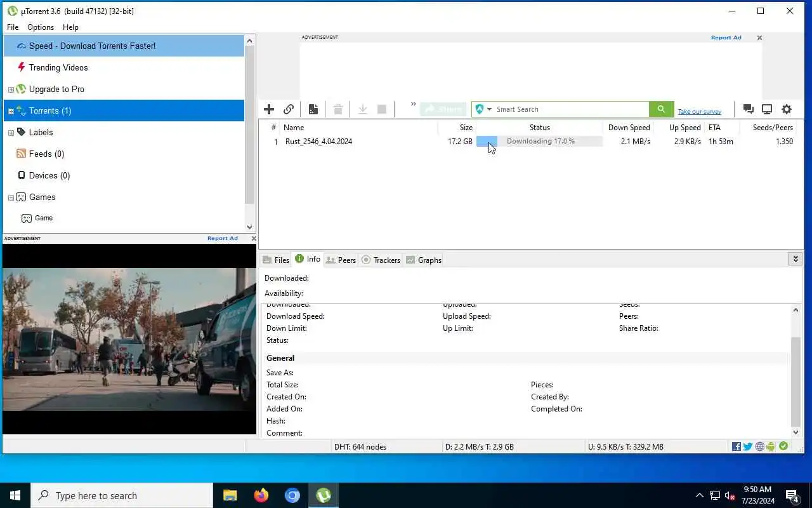Viewport: 812px width, 508px height.
Task: Sort torrents by Name column header
Action: (x=358, y=128)
